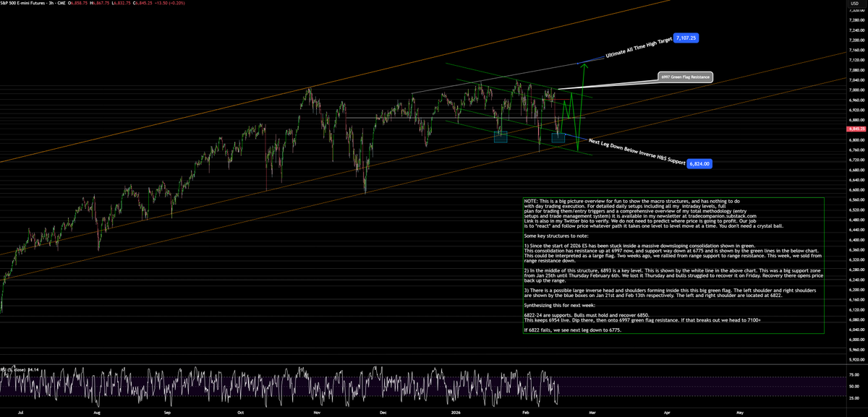Click the Apr label on time axis
This screenshot has height=417, width=868.
click(666, 411)
